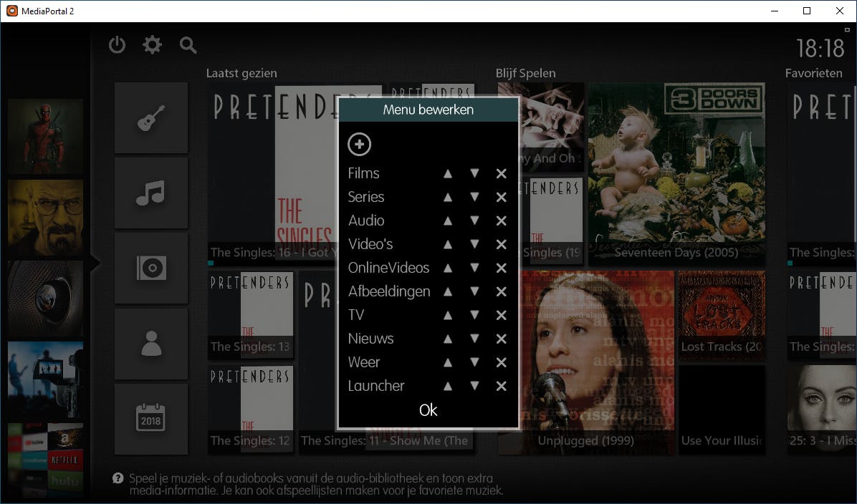Remove Weer from the menu
Screen dimensions: 857x504
[x=501, y=362]
